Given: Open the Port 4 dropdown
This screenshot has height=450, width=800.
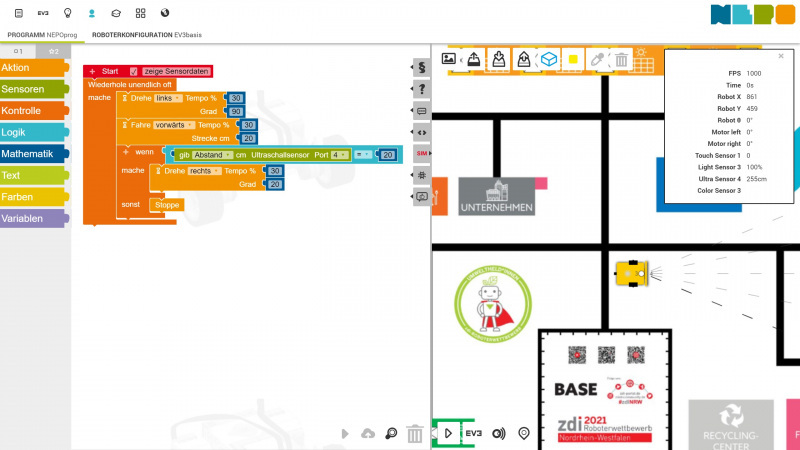Looking at the screenshot, I should coord(340,155).
